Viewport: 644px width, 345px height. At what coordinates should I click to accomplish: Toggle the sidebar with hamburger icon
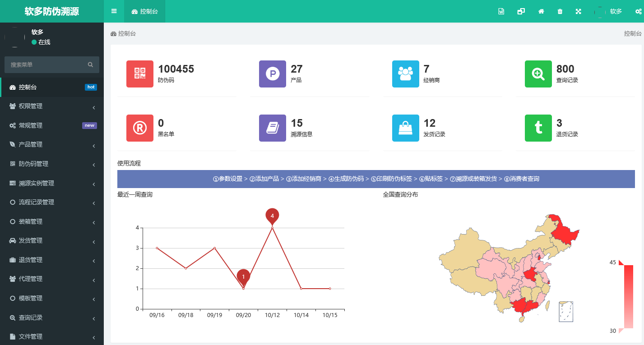114,11
